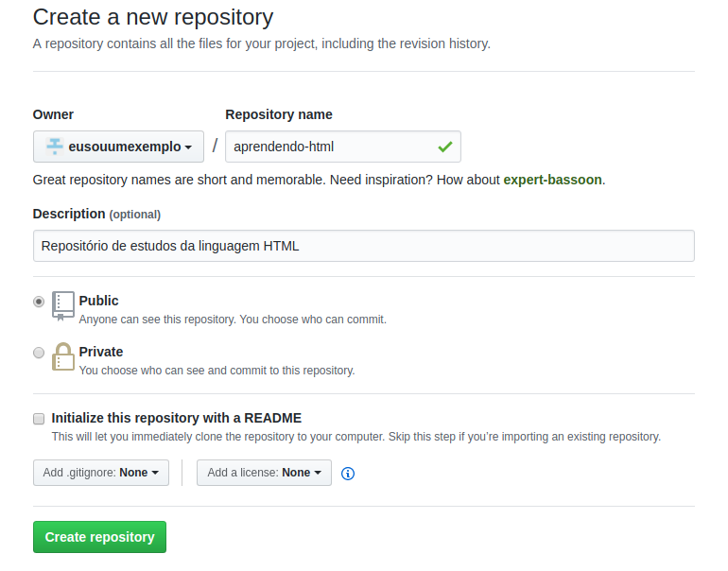Click the Description (optional) field label
Image resolution: width=728 pixels, height=571 pixels.
(x=96, y=214)
